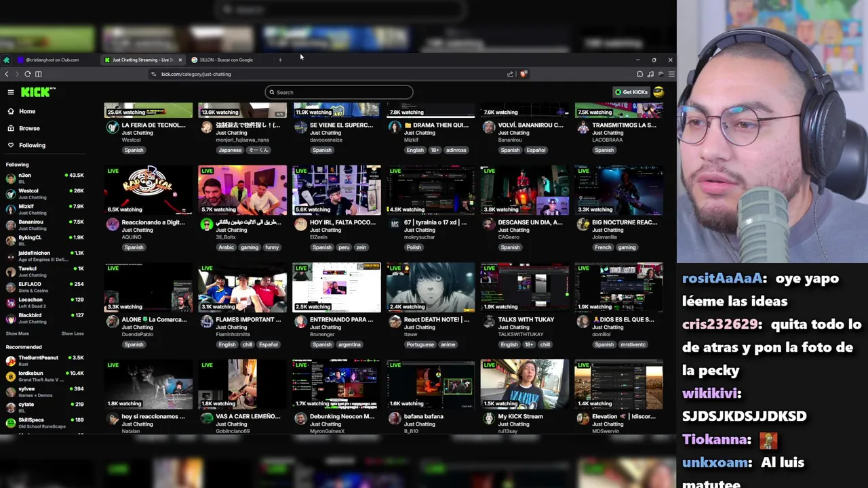
Task: Select the Polish tag under mokrysuchar
Action: pos(414,247)
